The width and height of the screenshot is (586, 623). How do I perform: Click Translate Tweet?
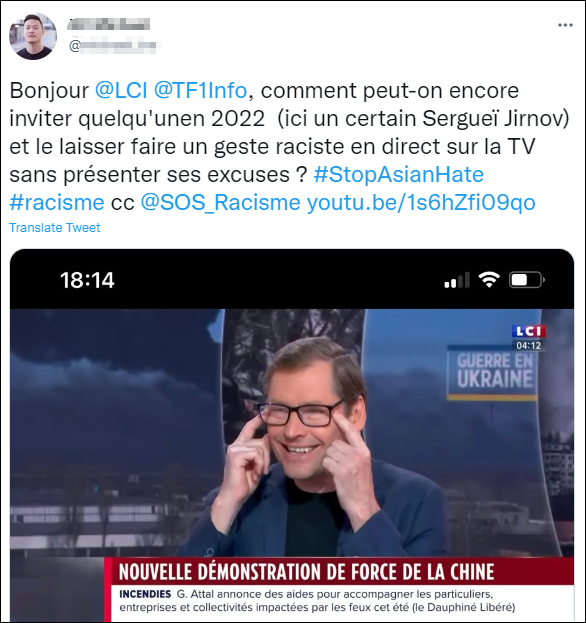pyautogui.click(x=55, y=228)
